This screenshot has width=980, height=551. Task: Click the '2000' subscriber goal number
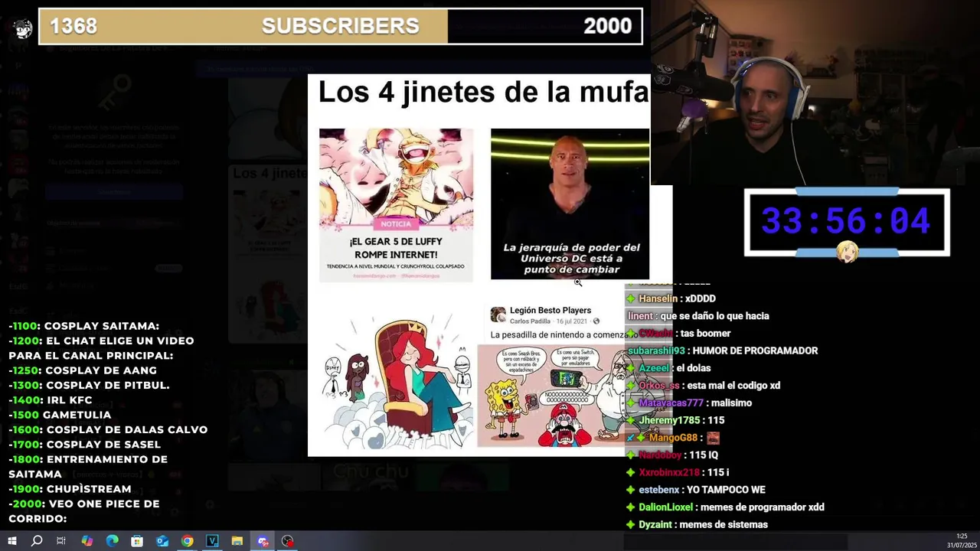(x=607, y=26)
